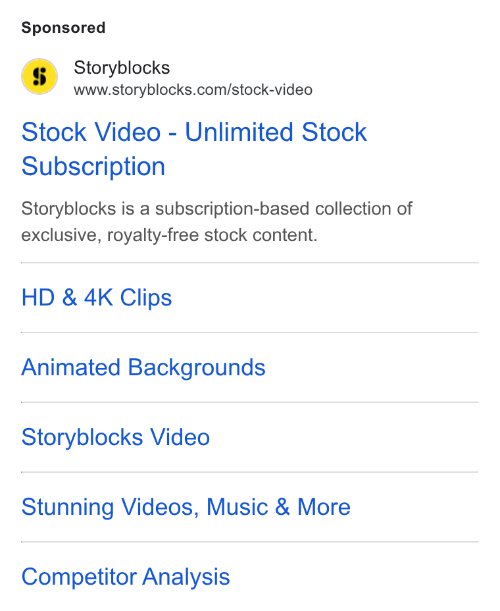Click the word 'Clips' in the first sitelink

(146, 298)
